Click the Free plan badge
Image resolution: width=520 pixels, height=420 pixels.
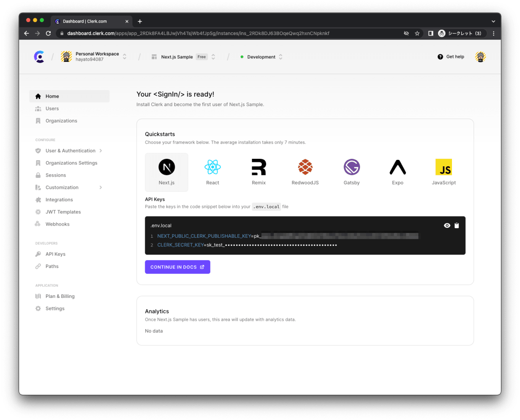[201, 57]
